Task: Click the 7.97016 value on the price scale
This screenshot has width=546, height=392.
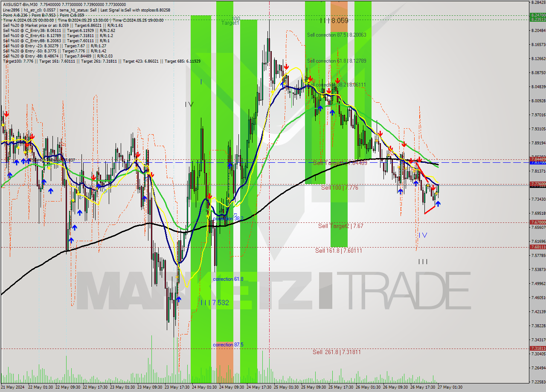Action: tap(538, 115)
